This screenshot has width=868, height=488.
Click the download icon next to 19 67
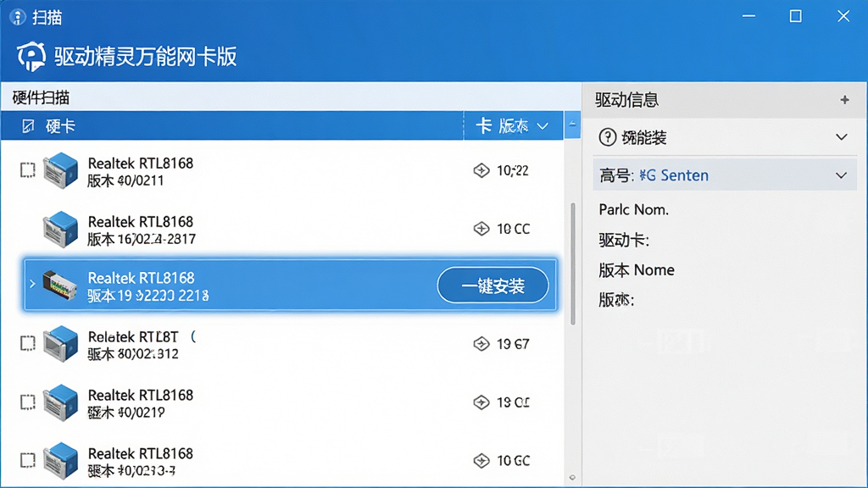[x=481, y=344]
